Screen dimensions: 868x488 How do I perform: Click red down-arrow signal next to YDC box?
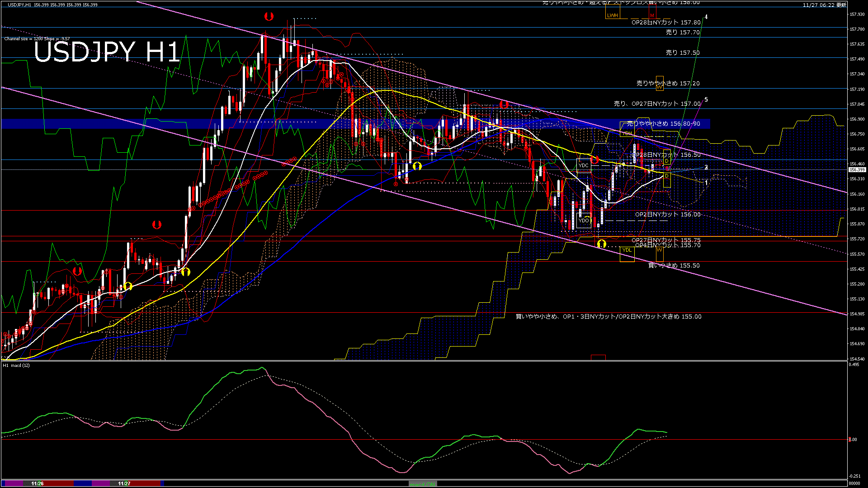pos(595,160)
